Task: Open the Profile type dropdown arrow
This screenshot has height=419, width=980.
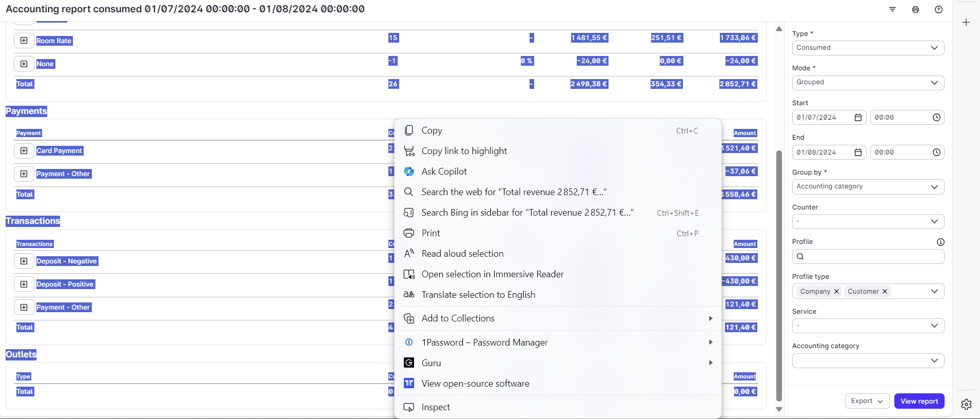Action: tap(934, 292)
